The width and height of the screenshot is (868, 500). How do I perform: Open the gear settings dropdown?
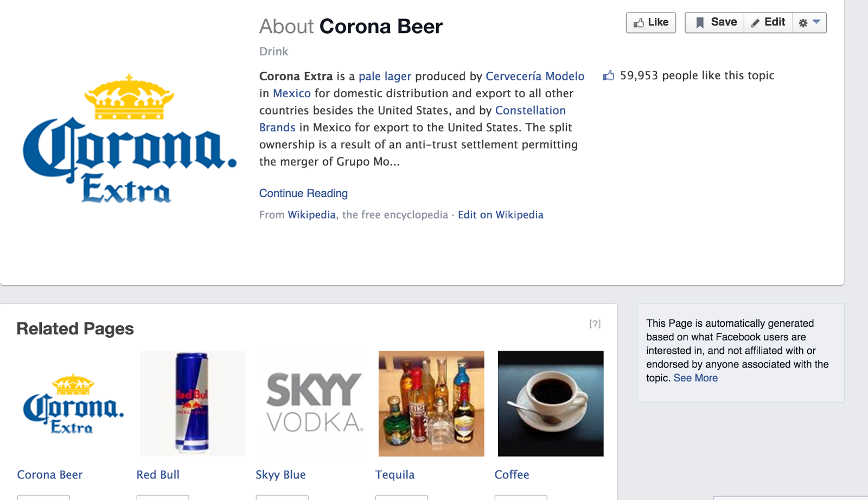coord(809,23)
